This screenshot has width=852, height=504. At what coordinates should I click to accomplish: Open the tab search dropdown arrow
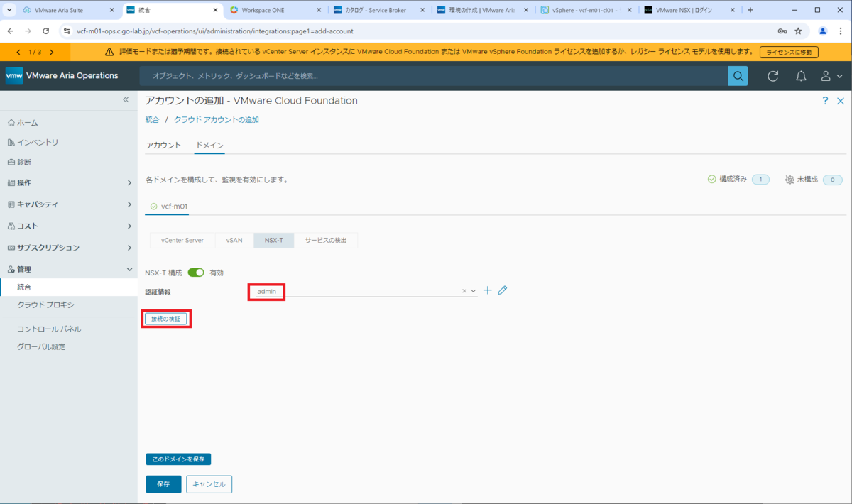[9, 10]
